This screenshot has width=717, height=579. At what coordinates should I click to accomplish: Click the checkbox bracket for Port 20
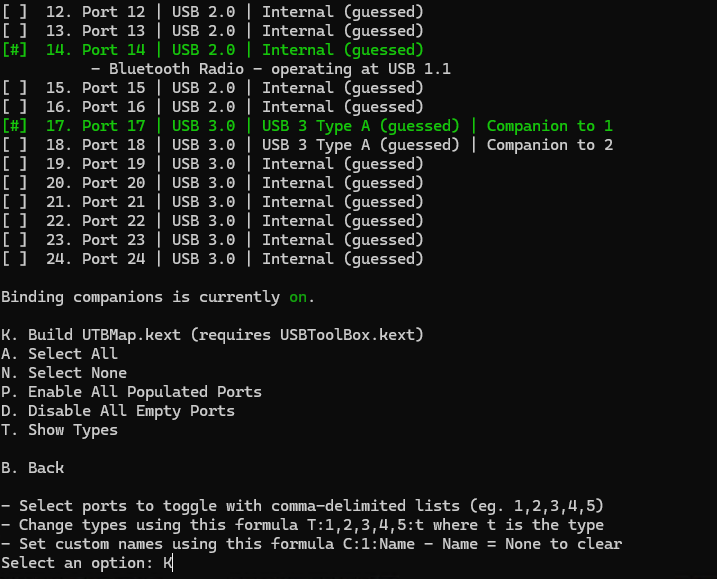click(x=15, y=183)
